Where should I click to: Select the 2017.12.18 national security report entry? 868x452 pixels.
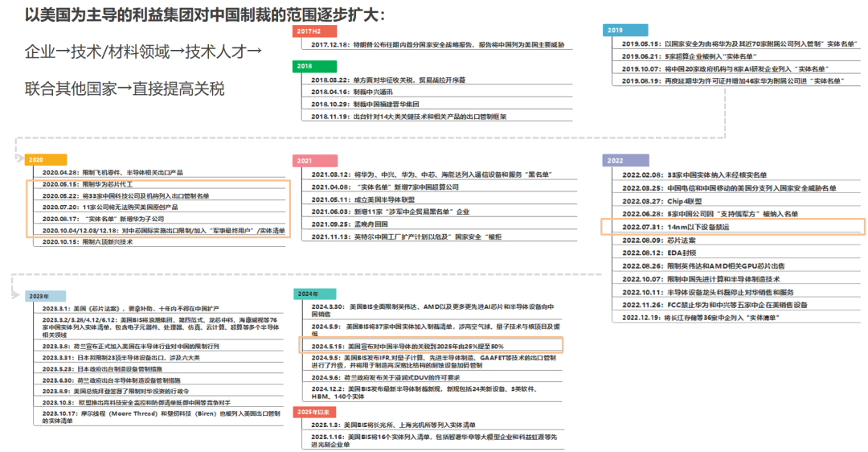coord(438,45)
